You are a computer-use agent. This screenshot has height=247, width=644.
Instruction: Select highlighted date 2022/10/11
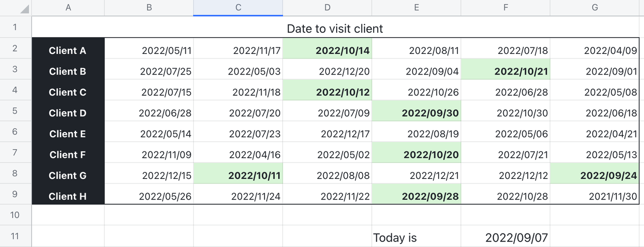coord(238,175)
